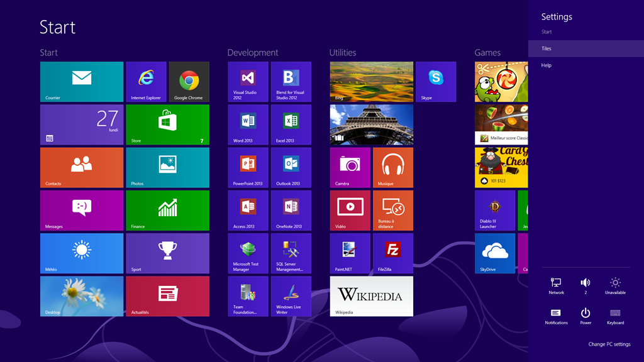Open Paint.NET tile
This screenshot has width=644, height=362.
pyautogui.click(x=350, y=253)
